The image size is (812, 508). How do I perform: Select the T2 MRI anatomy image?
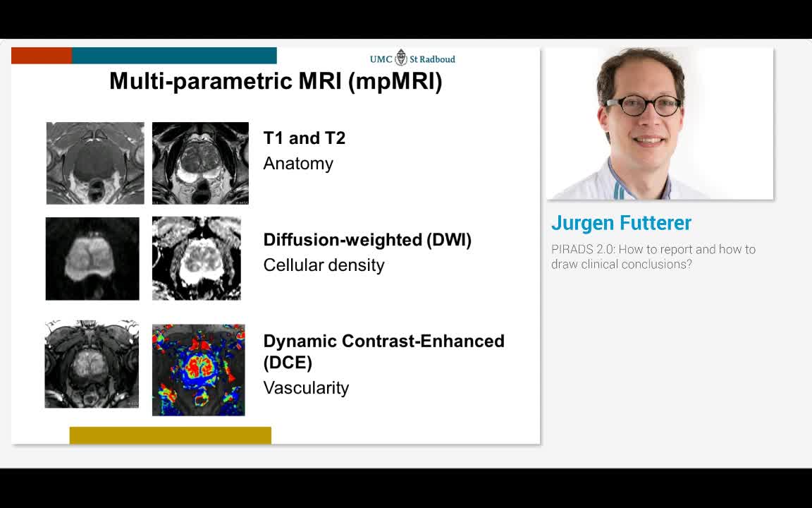[200, 163]
